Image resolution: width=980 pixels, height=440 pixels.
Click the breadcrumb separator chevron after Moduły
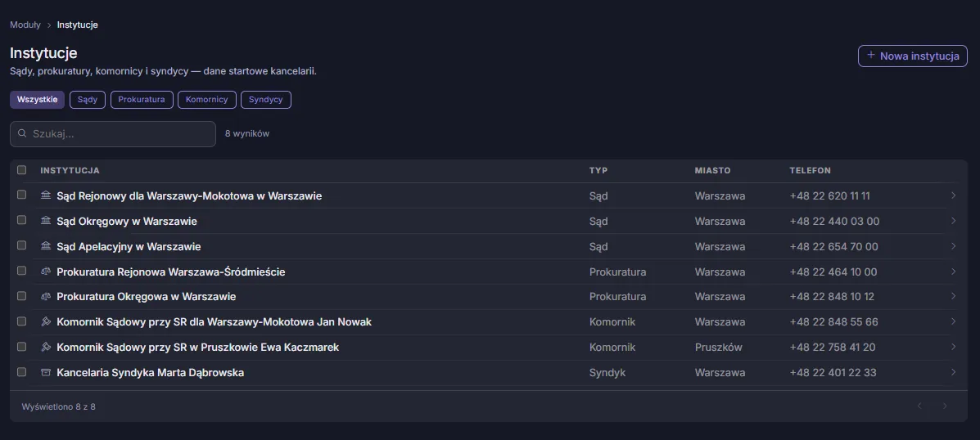click(49, 25)
